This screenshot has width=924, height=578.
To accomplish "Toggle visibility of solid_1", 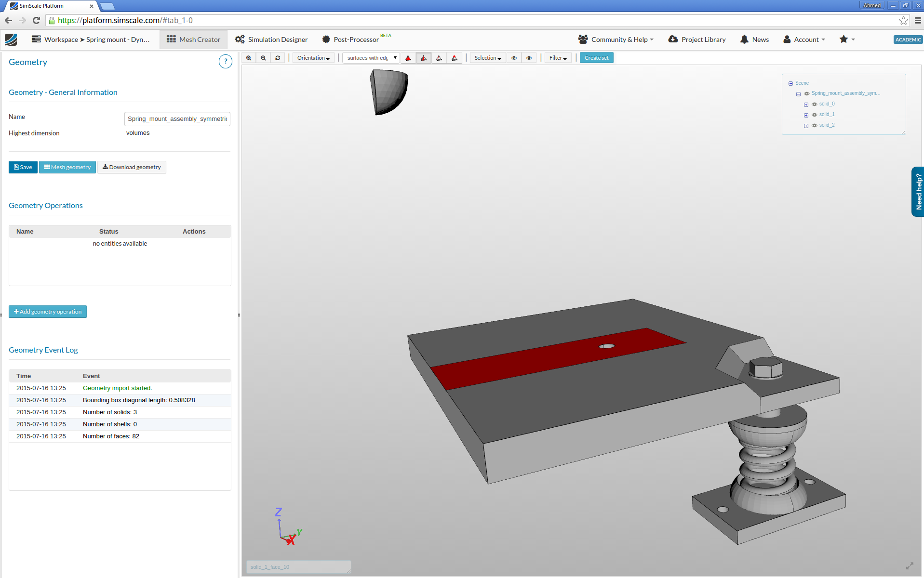I will click(814, 115).
